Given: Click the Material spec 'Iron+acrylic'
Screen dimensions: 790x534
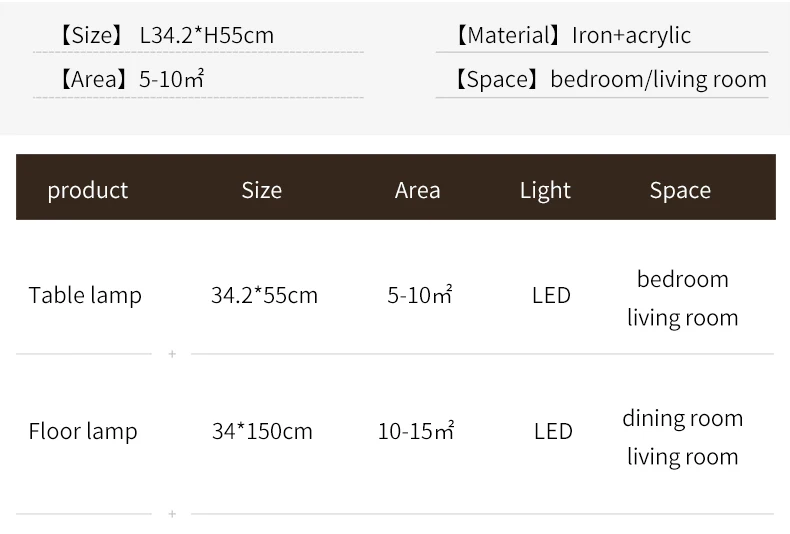Looking at the screenshot, I should (631, 35).
